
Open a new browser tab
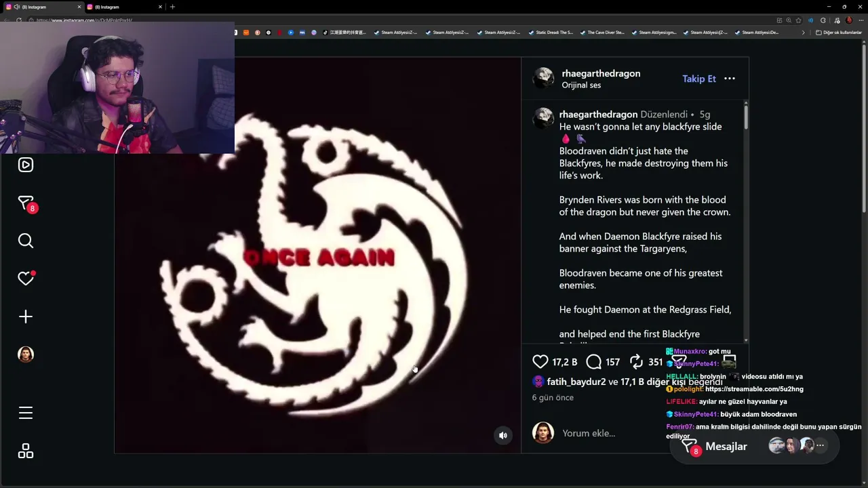(x=172, y=7)
